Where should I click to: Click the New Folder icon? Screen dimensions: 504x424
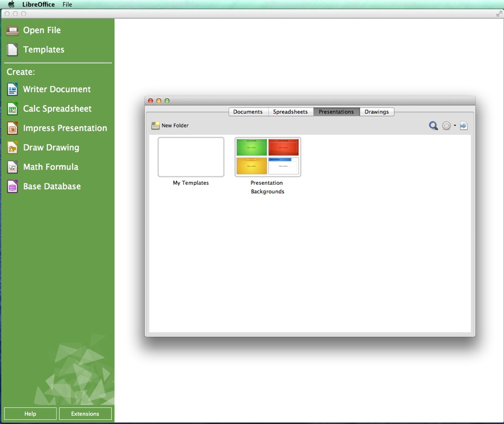click(x=156, y=125)
